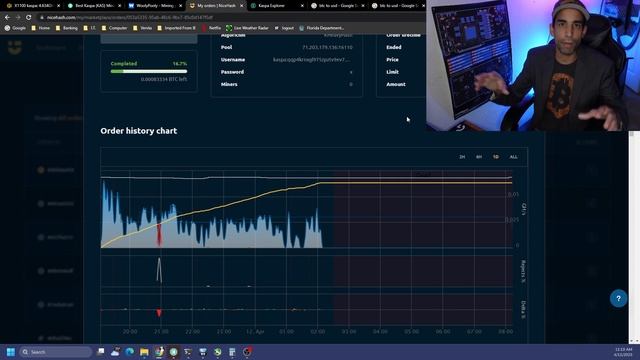Click the 21:00 axis label
640x360 pixels.
click(x=161, y=331)
